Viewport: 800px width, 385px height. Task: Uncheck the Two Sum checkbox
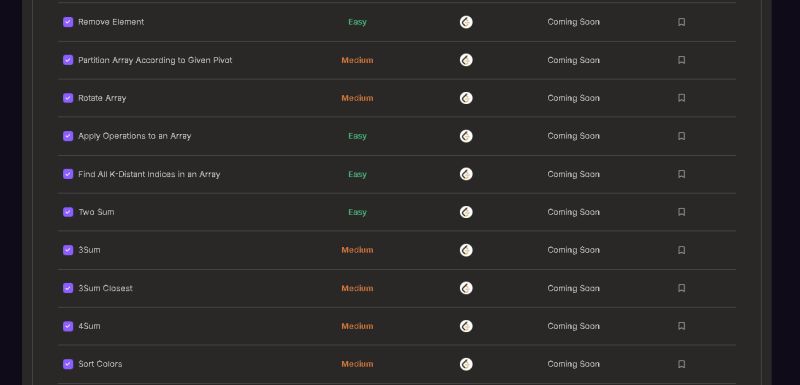[x=68, y=212]
